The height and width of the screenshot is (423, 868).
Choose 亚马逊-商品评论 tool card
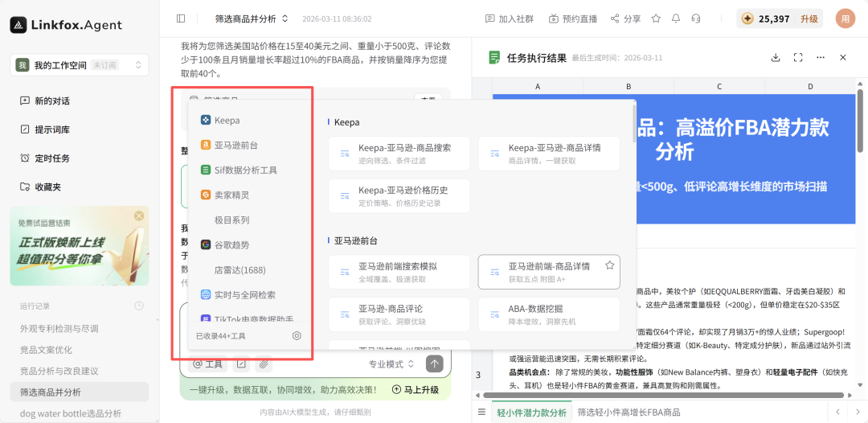[x=399, y=314]
